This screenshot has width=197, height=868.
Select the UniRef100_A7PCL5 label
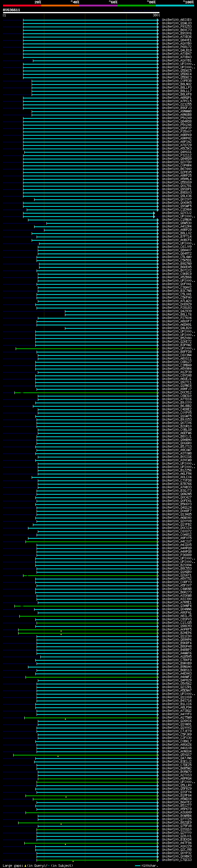176,101
